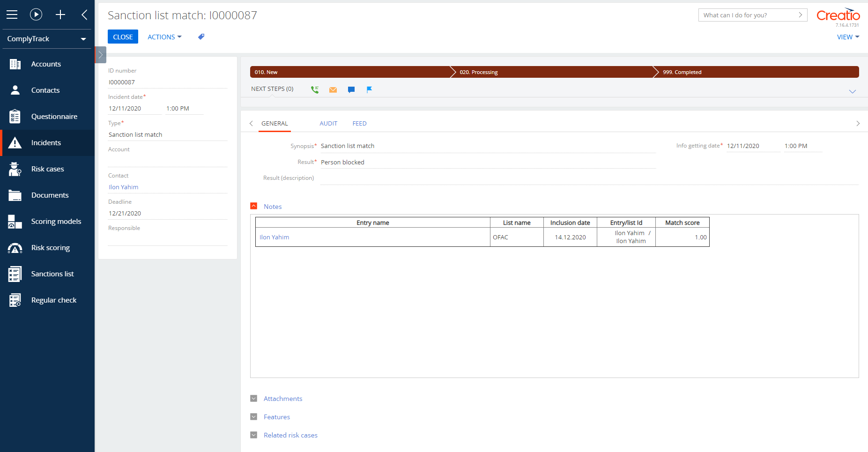Open Risk scoring from the sidebar
The image size is (868, 452).
50,247
